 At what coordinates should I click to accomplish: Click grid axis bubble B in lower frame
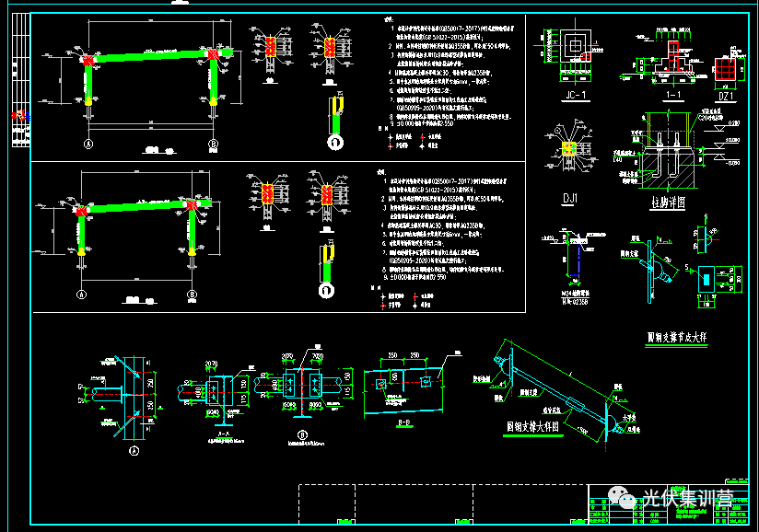click(193, 295)
